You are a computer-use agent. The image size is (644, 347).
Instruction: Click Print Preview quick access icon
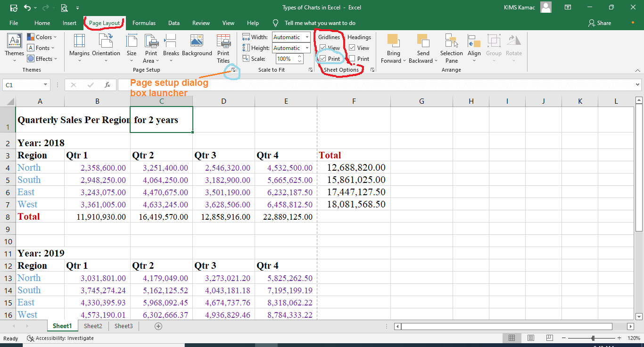click(x=64, y=8)
